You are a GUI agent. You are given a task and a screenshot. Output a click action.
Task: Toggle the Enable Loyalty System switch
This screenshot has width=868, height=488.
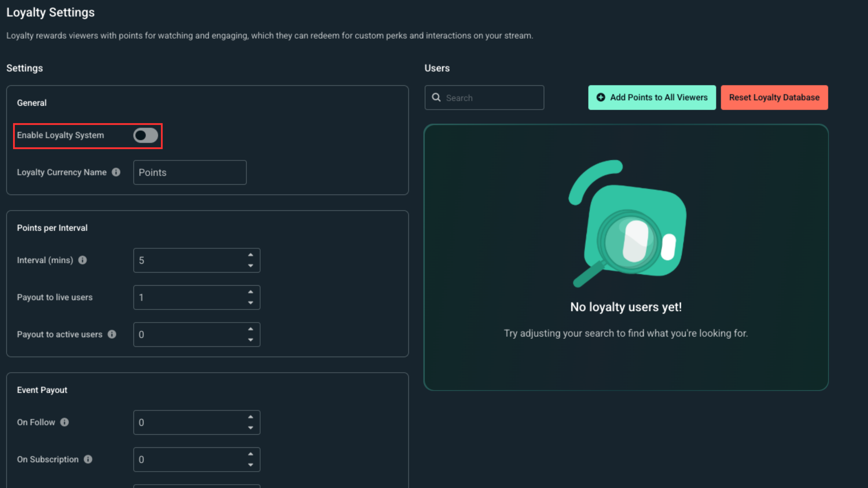pos(146,135)
